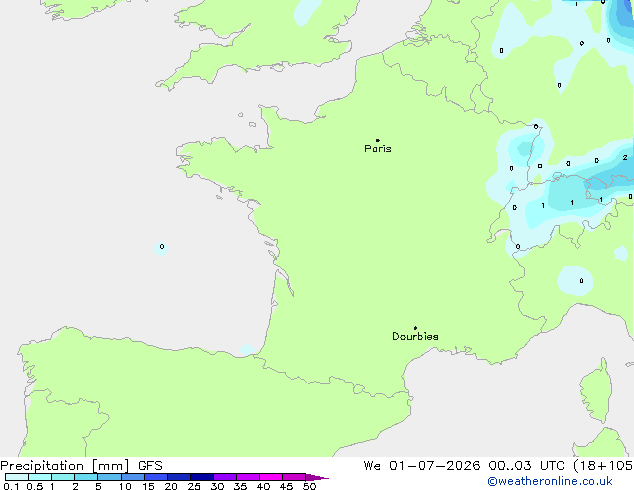Viewport: 634px width, 490px height.
Task: Click the legend label '0.1'
Action: point(11,486)
